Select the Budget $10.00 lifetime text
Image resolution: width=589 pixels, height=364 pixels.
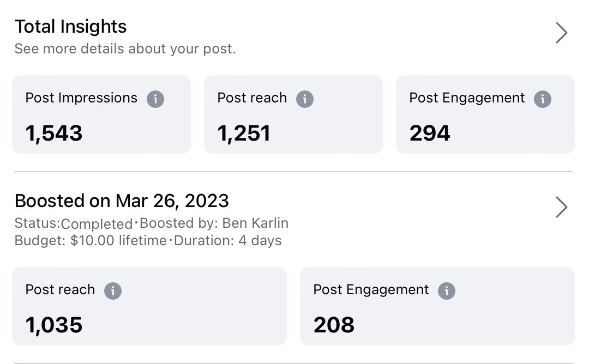[x=91, y=241]
